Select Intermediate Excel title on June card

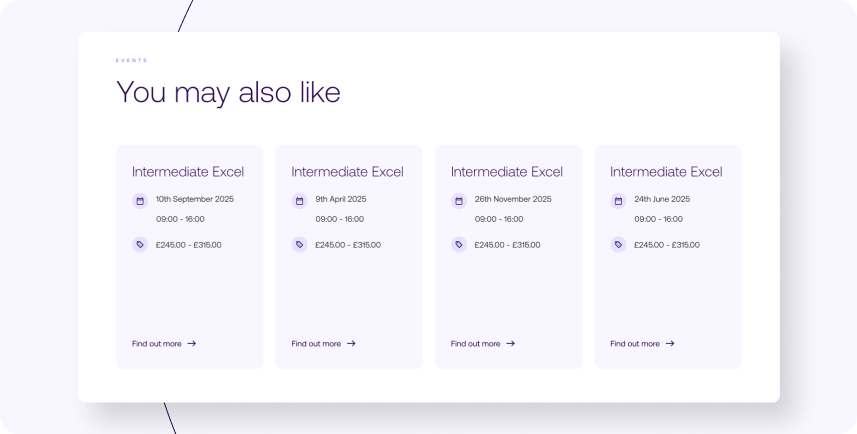coord(666,172)
